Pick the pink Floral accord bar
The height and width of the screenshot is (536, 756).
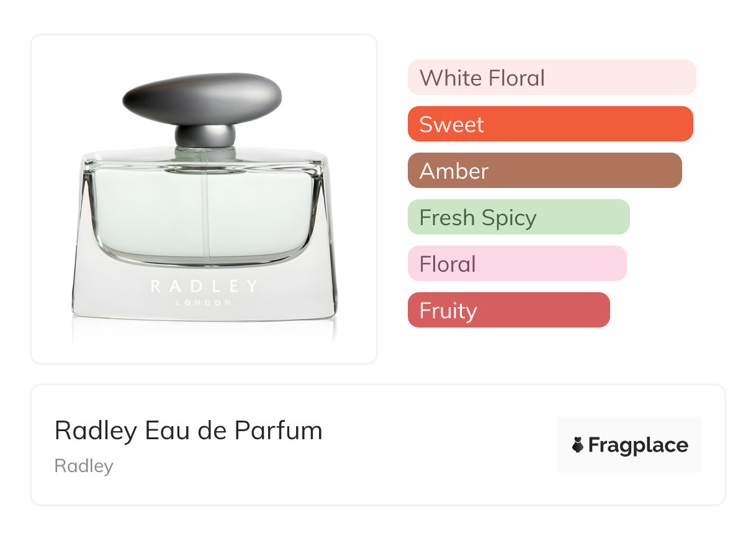[516, 264]
